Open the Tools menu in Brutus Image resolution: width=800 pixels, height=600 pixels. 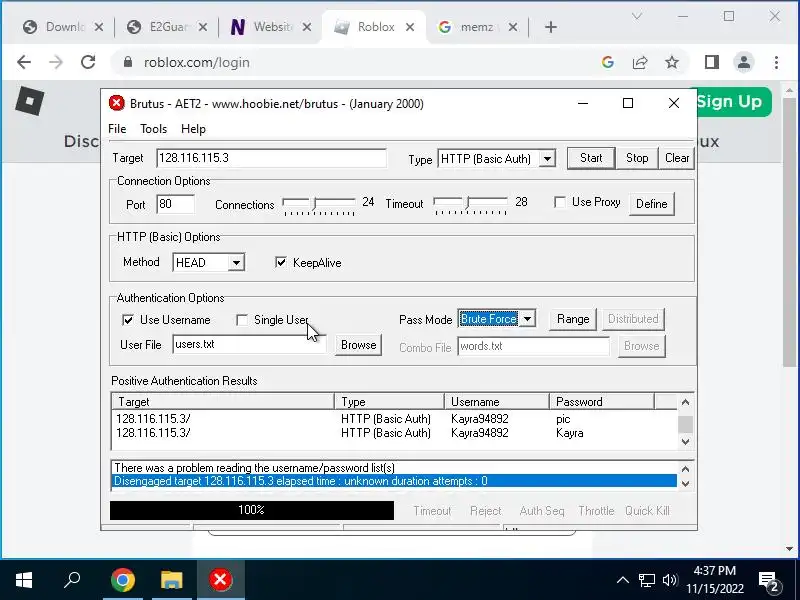click(154, 129)
